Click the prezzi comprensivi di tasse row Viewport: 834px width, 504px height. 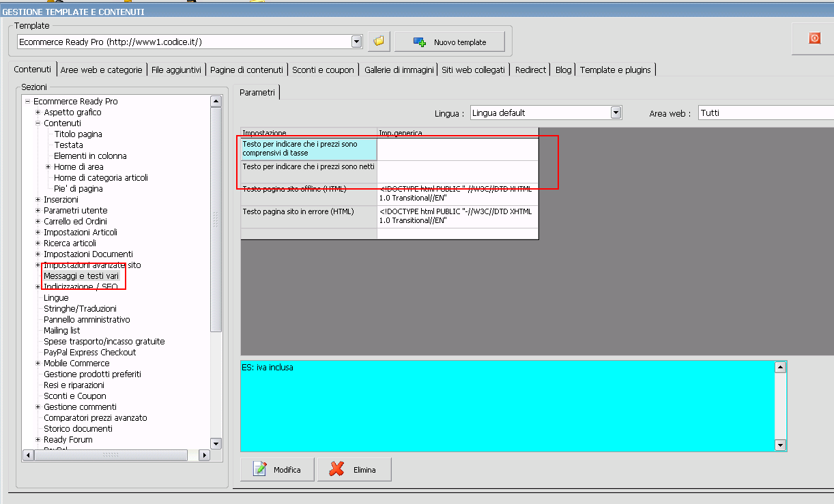pos(389,149)
